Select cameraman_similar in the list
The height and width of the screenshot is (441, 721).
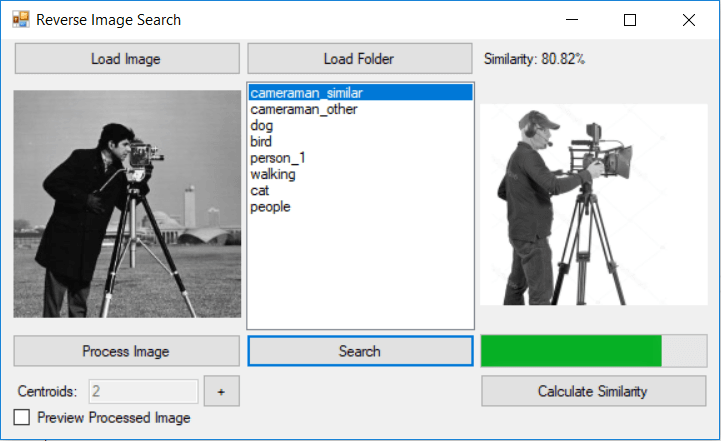pyautogui.click(x=306, y=93)
